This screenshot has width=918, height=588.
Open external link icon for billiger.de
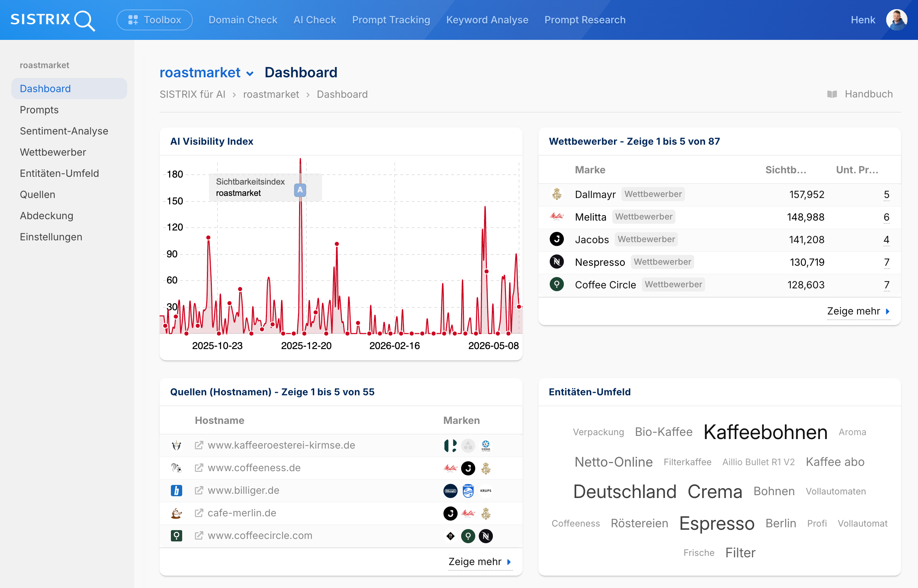click(x=198, y=490)
